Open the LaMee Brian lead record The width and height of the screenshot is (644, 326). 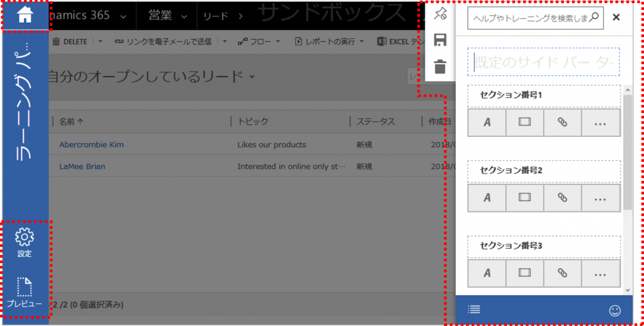[x=82, y=166]
